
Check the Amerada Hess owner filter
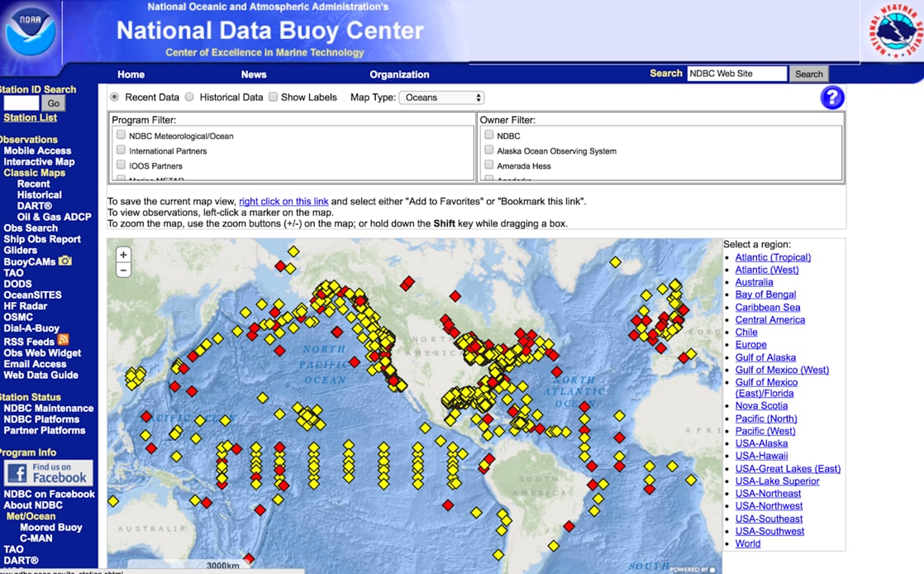pos(489,165)
